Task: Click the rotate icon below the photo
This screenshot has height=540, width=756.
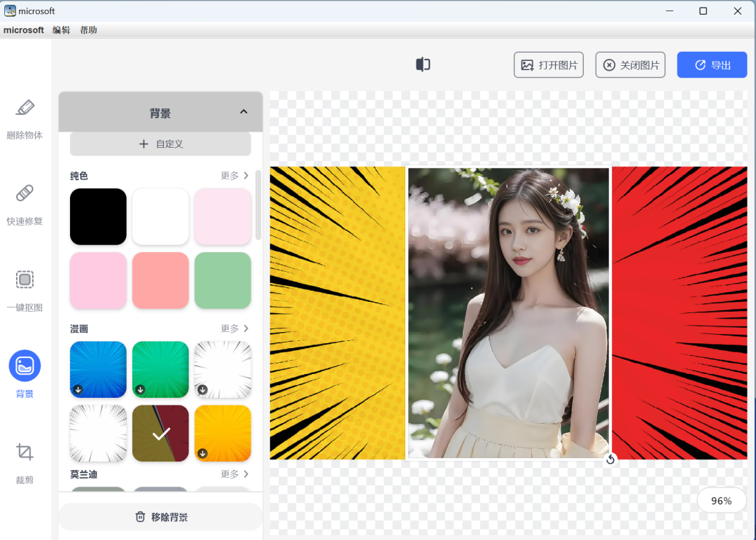Action: click(610, 459)
